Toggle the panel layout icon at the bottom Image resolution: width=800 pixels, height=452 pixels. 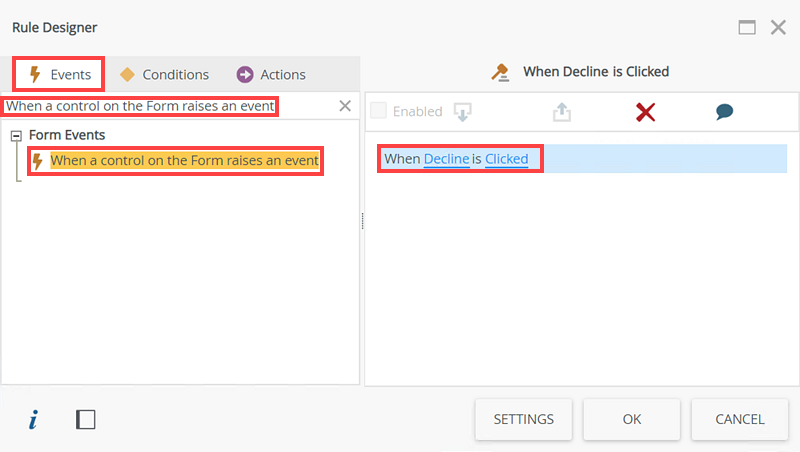tap(86, 420)
